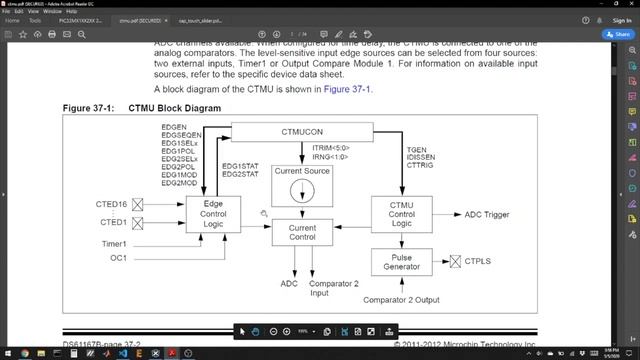The image size is (640, 360).
Task: Open the Protect shield tool in right sidebar
Action: (x=632, y=173)
